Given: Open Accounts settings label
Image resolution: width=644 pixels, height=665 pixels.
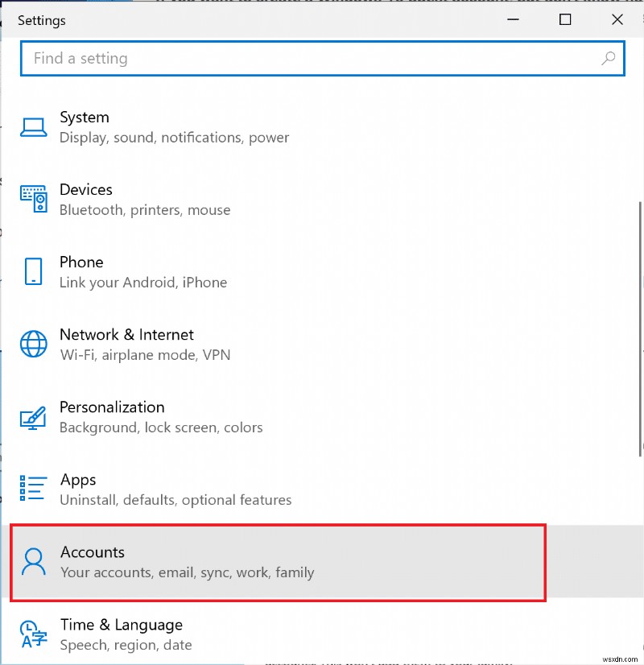Looking at the screenshot, I should [x=93, y=552].
